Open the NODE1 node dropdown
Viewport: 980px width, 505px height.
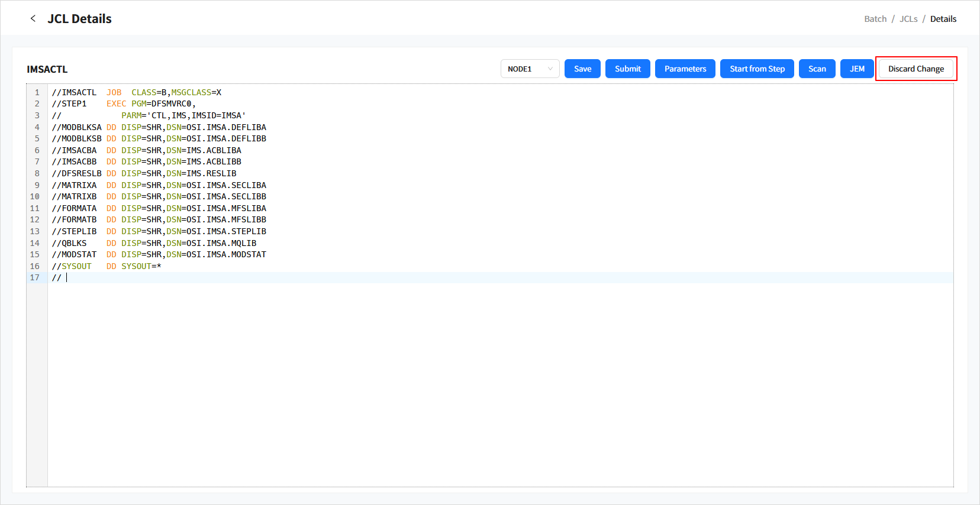pyautogui.click(x=530, y=69)
